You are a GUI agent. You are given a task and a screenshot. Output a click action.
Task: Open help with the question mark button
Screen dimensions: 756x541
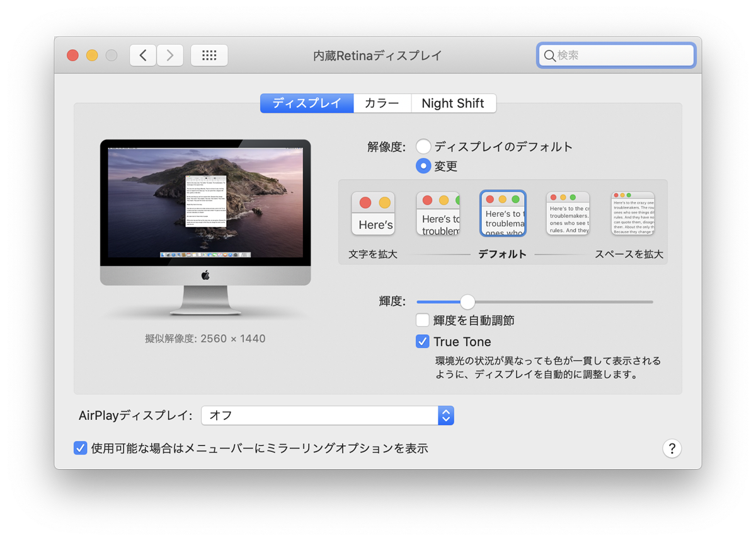[x=672, y=448]
